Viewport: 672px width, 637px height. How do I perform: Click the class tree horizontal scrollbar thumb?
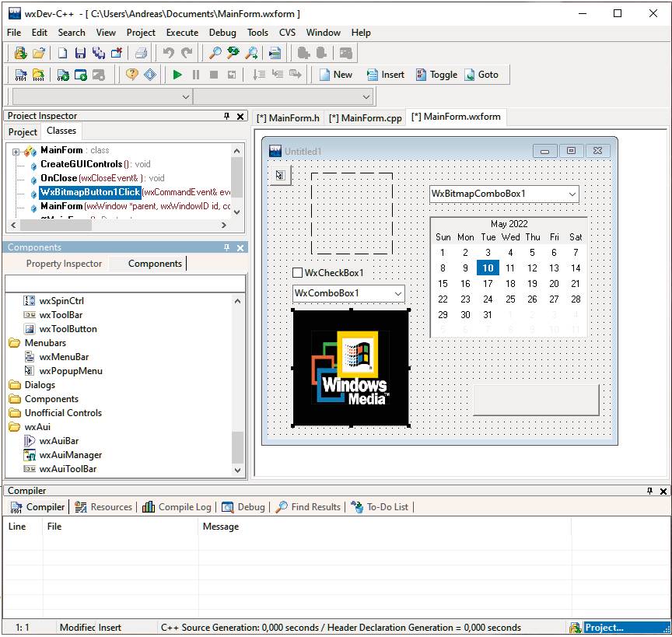coord(56,225)
